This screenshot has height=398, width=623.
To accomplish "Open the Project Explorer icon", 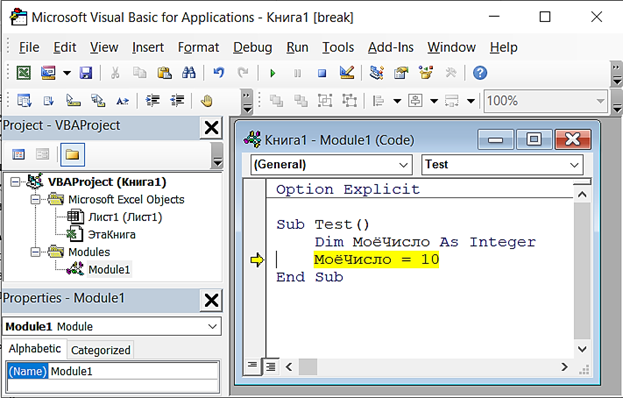I will point(376,73).
